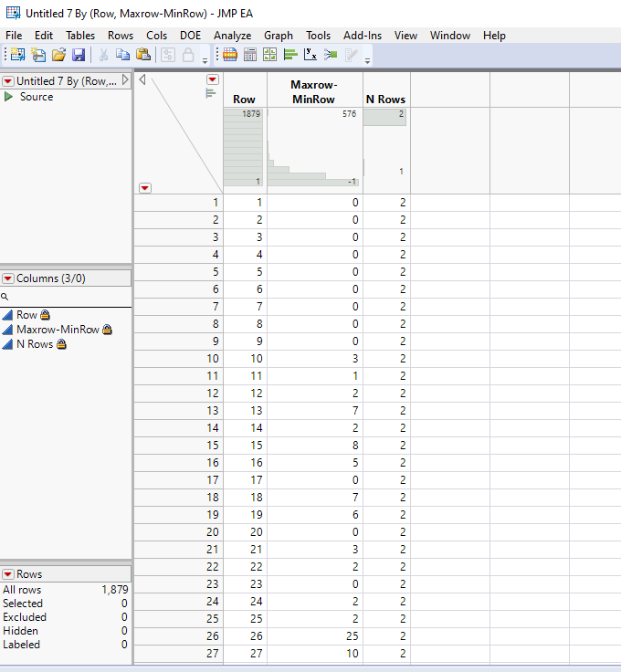
Task: Click the New Data Table icon
Action: tap(17, 55)
